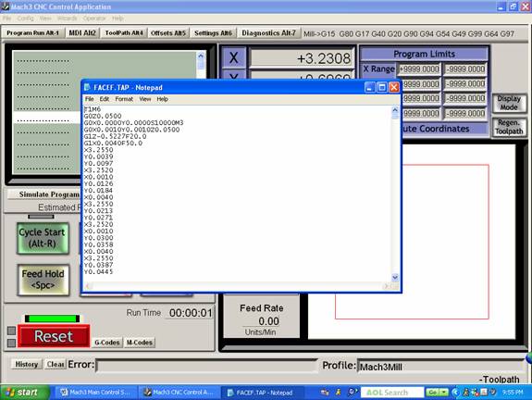Click the G-code list scroll-up arrow

[x=201, y=56]
